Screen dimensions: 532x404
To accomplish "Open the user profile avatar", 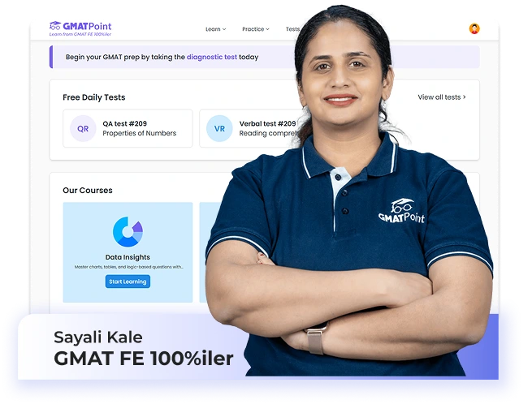I will [x=474, y=29].
